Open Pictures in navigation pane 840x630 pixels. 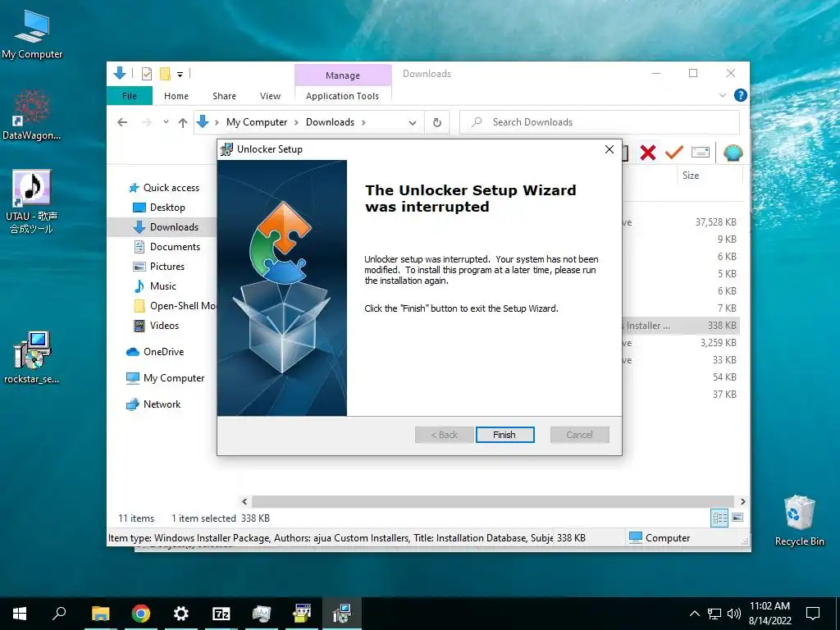click(158, 267)
